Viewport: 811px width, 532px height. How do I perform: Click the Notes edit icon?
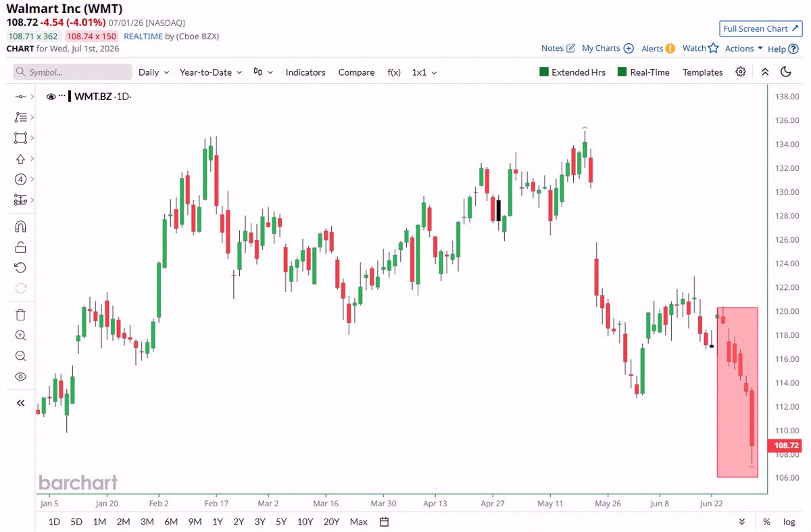[570, 48]
